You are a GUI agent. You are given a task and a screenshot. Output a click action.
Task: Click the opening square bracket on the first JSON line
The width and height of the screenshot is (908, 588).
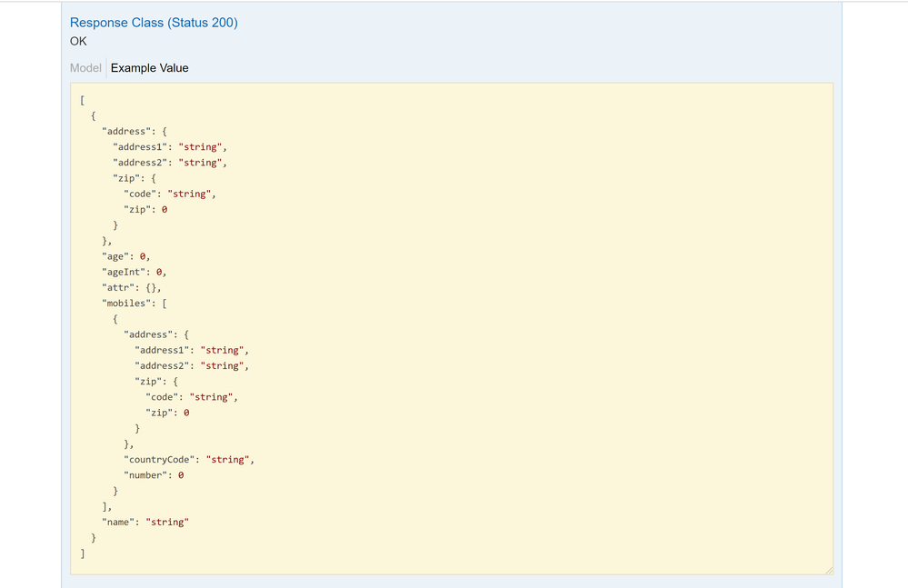click(x=83, y=100)
